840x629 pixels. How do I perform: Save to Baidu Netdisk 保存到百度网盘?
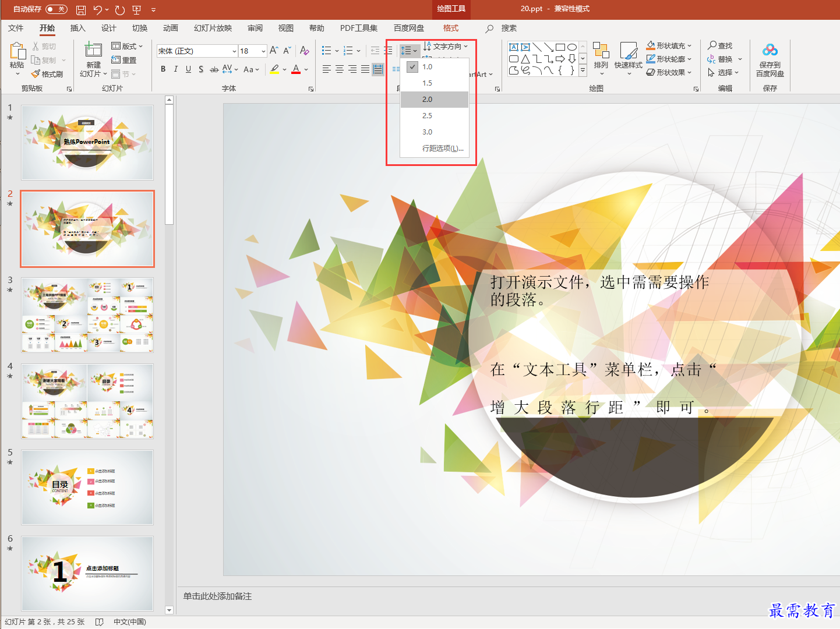(770, 60)
